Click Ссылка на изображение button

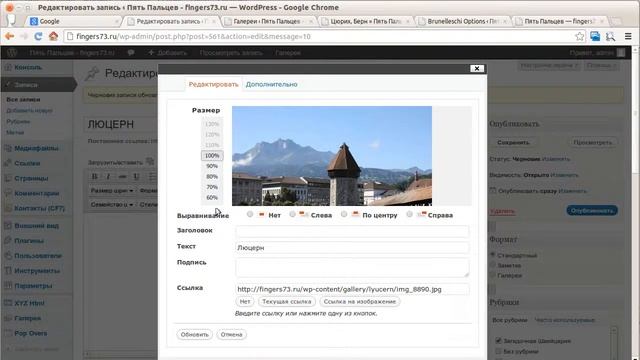click(360, 301)
